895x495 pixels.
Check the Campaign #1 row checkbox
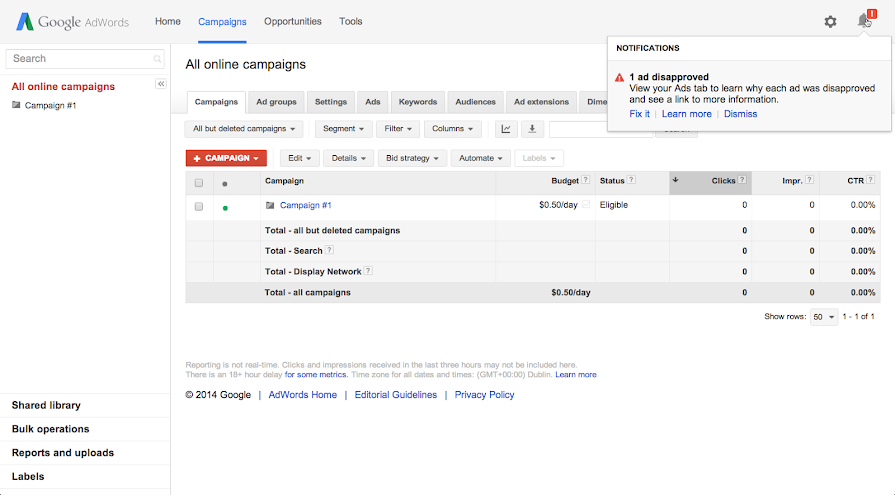199,206
